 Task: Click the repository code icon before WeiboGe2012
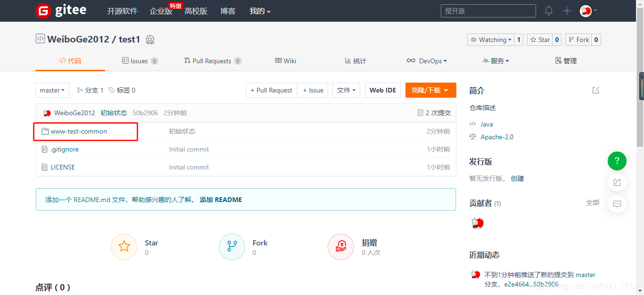click(40, 39)
